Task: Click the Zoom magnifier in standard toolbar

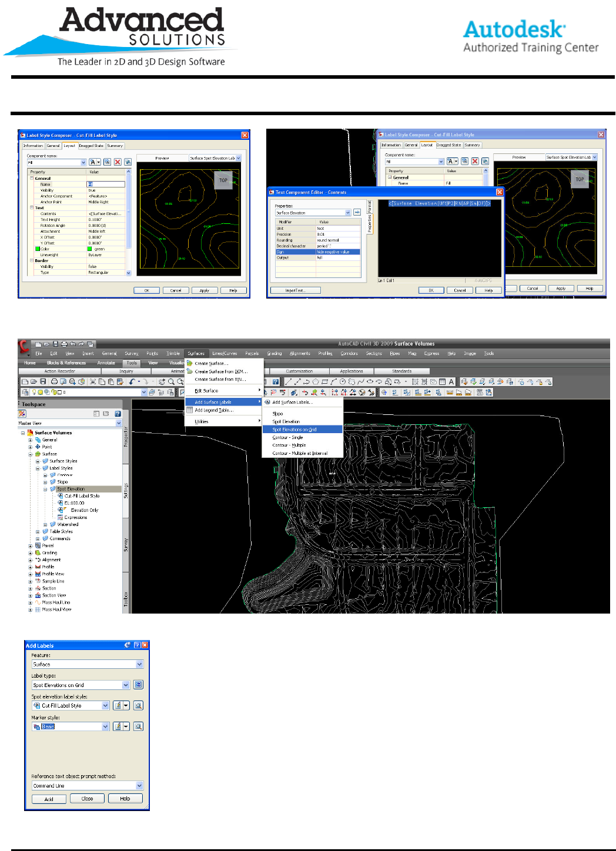Action: pos(171,381)
